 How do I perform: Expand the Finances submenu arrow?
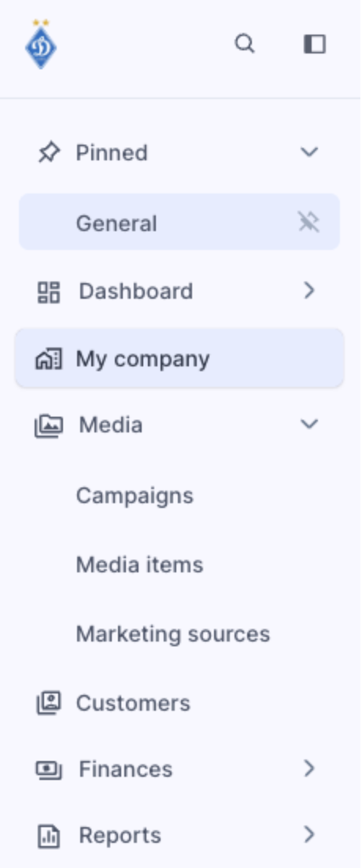pos(309,768)
